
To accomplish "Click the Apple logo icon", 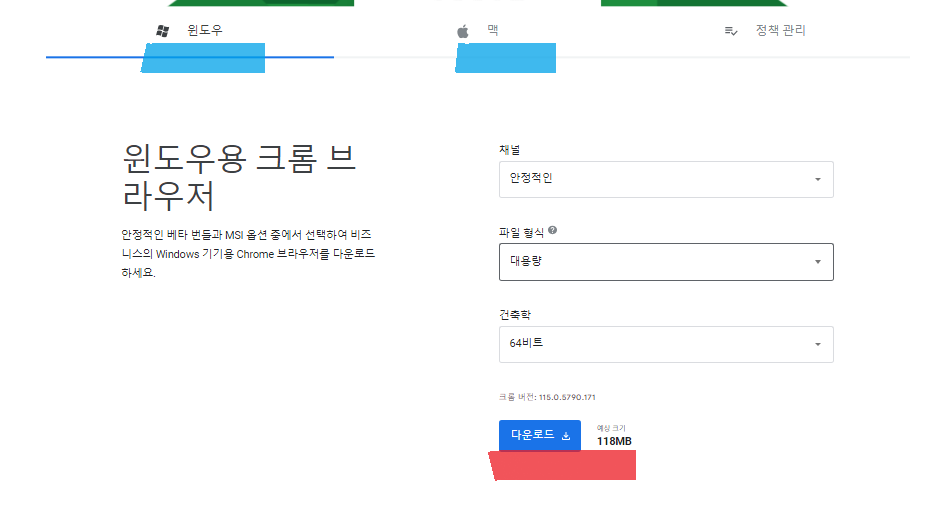I will (463, 31).
